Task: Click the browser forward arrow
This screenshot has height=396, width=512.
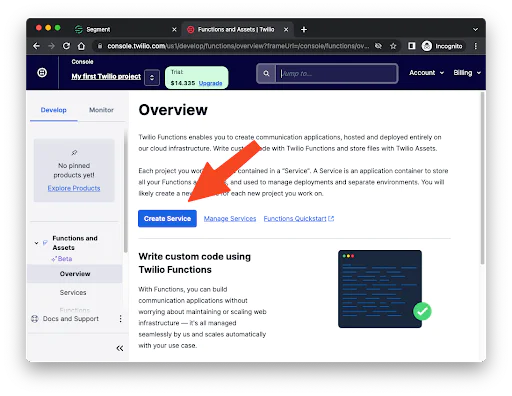Action: click(x=51, y=46)
